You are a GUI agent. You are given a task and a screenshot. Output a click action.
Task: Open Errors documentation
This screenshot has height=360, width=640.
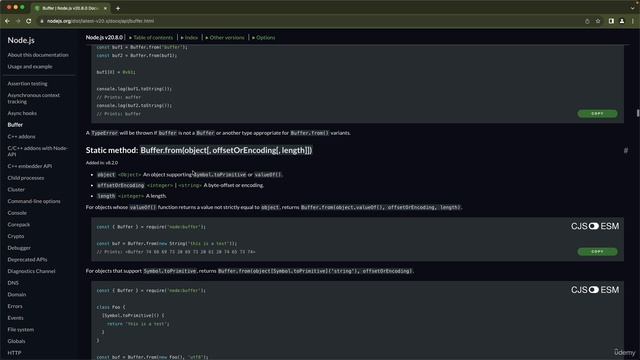tap(15, 306)
